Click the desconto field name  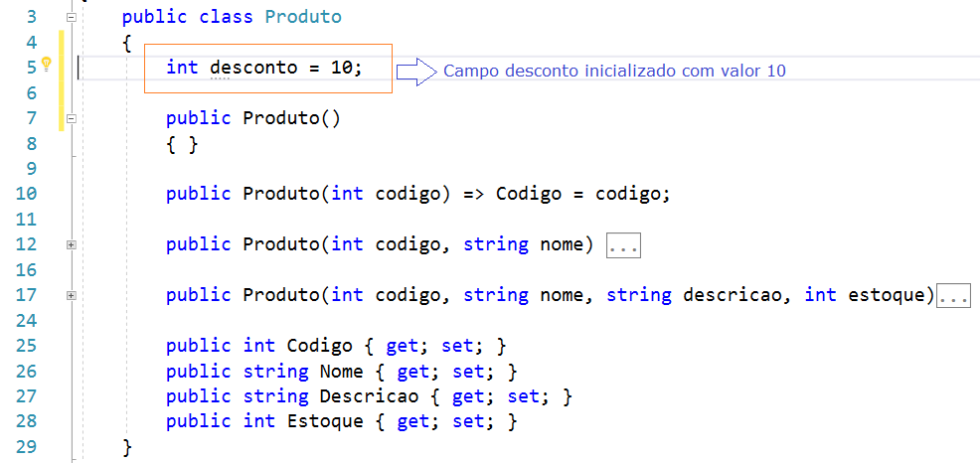[x=253, y=68]
